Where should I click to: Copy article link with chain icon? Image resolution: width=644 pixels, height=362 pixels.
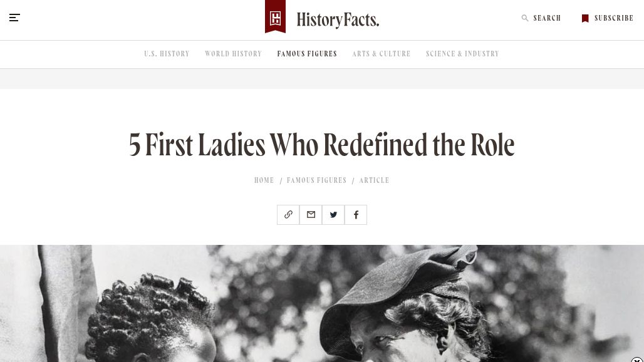click(288, 215)
